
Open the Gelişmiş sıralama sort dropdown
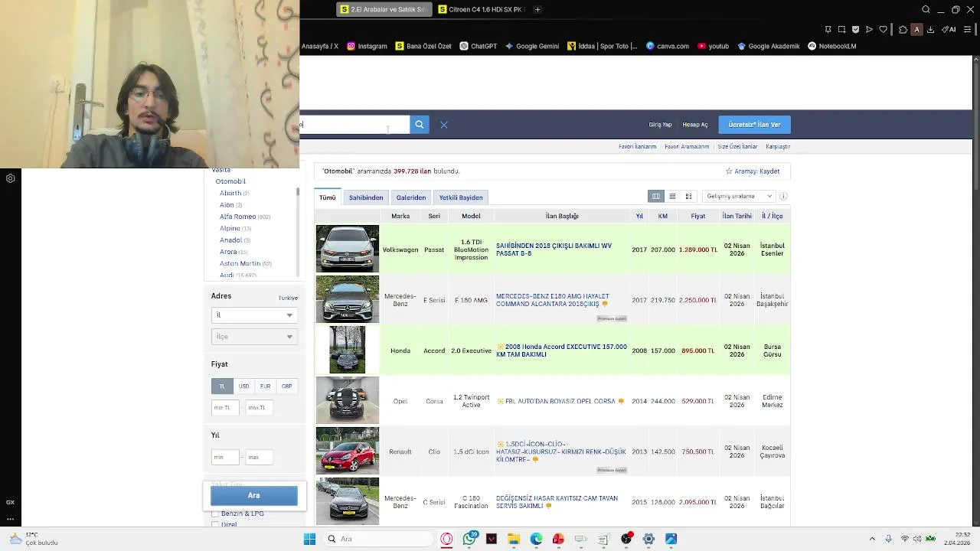739,197
